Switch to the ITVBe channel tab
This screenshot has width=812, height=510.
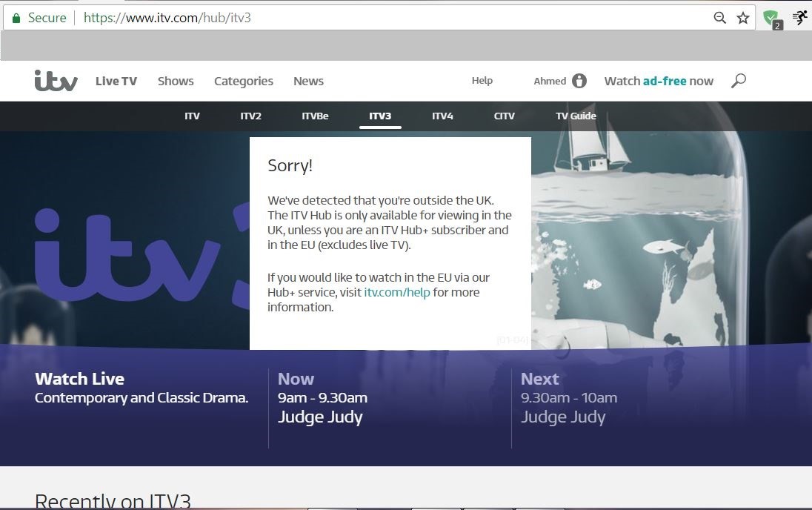[x=315, y=116]
